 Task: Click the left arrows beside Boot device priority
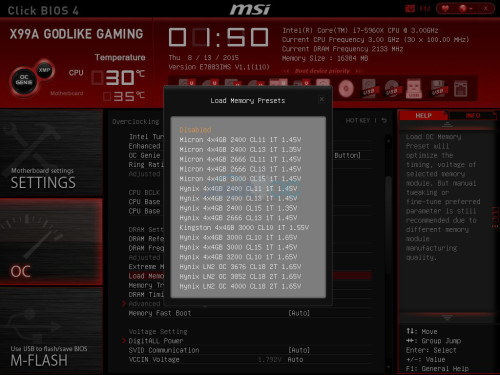pos(285,71)
